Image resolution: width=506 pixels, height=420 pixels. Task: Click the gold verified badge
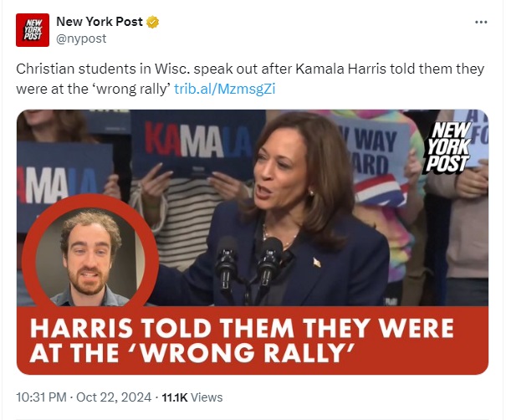pos(153,22)
